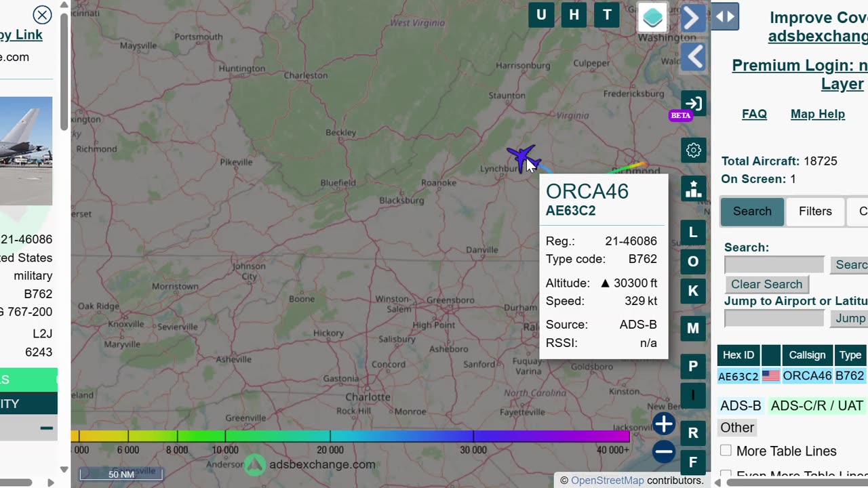
Task: Click the I map button
Action: coord(693,395)
